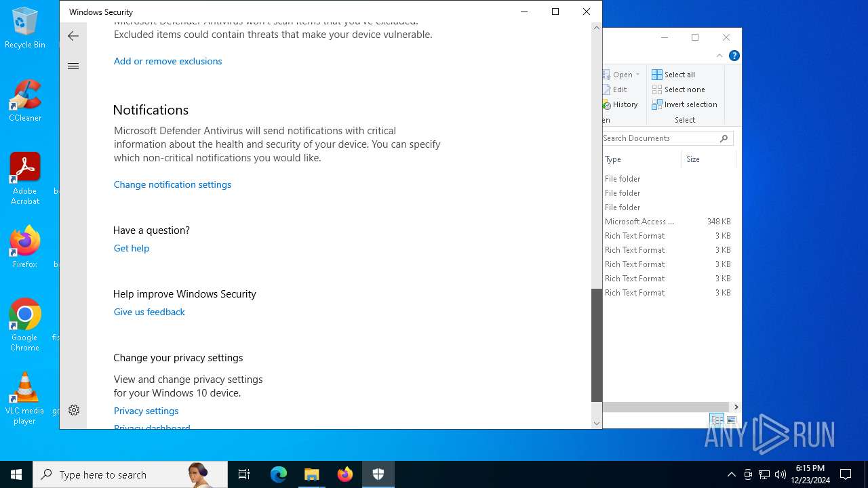Image resolution: width=868 pixels, height=488 pixels.
Task: Open Give us feedback link
Action: click(x=149, y=312)
